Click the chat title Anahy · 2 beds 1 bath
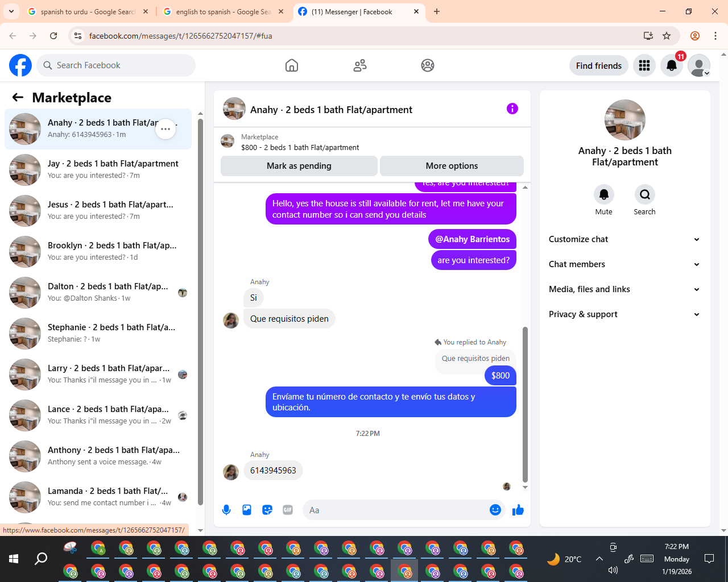The image size is (728, 582). 331,110
